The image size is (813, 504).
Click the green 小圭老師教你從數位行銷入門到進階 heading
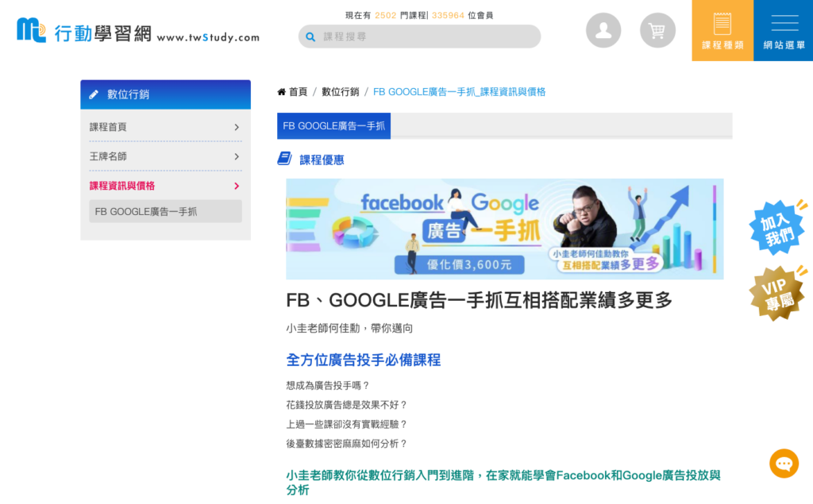coord(503,483)
